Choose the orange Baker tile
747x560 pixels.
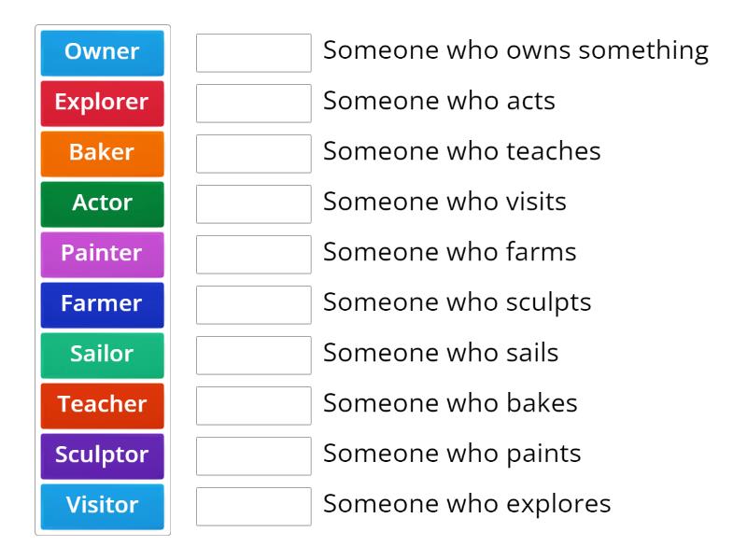click(x=102, y=154)
